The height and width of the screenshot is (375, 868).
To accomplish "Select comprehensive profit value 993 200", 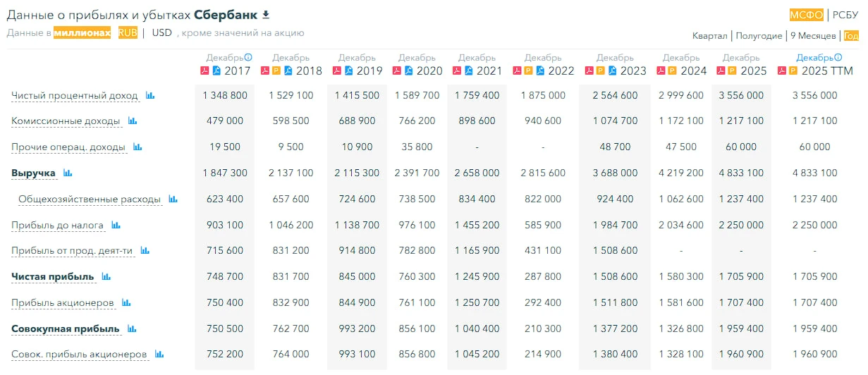I will click(x=357, y=328).
